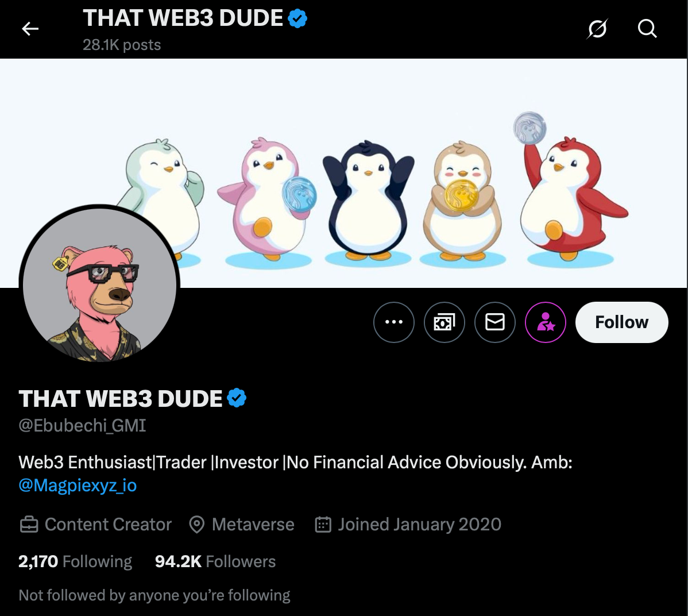
Task: Follow THAT WEB3 DUDE
Action: tap(621, 322)
